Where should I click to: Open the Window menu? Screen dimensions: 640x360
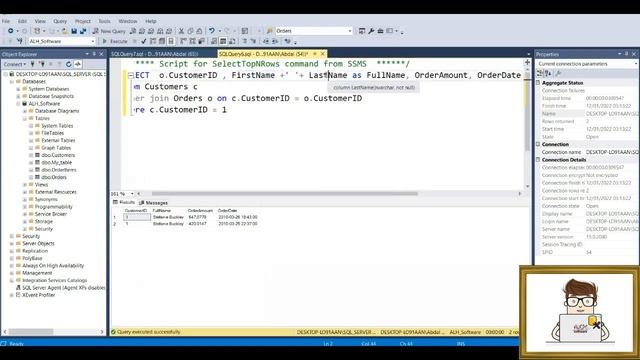[x=128, y=21]
